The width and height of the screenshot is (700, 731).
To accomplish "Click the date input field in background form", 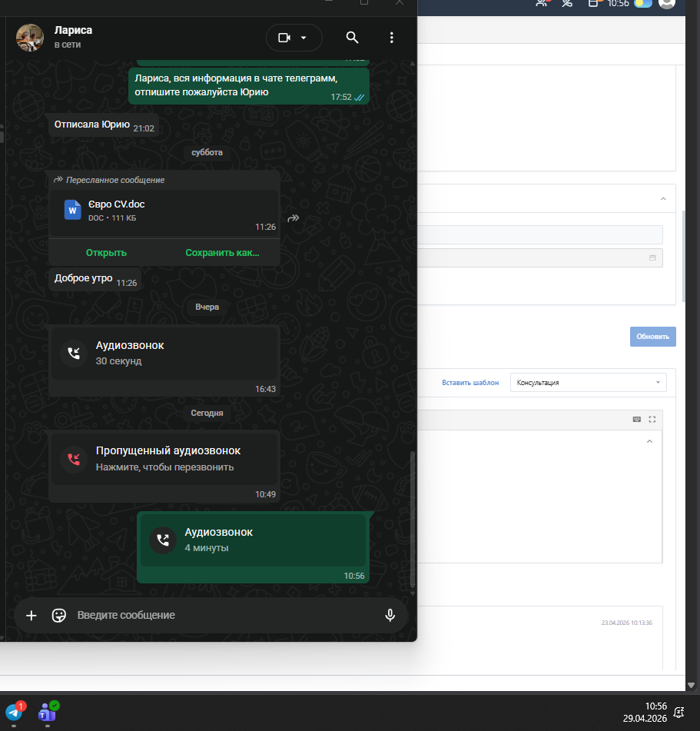I will click(539, 258).
